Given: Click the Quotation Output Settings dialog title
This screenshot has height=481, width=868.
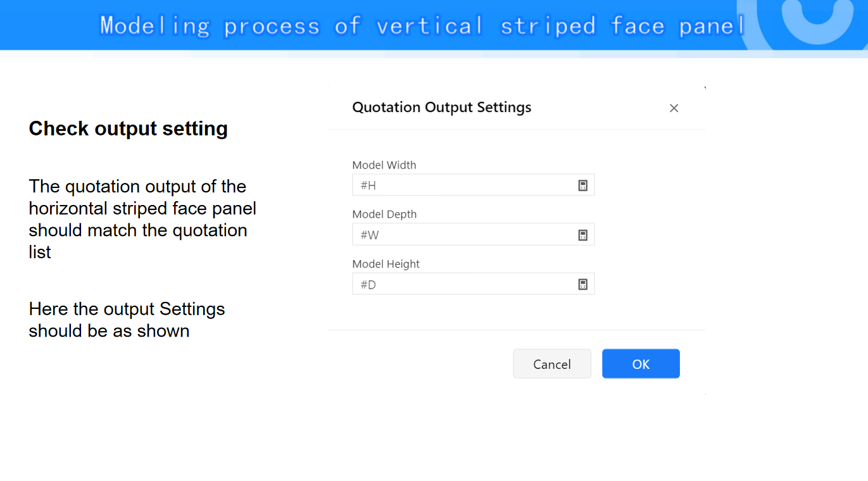Looking at the screenshot, I should pos(441,108).
